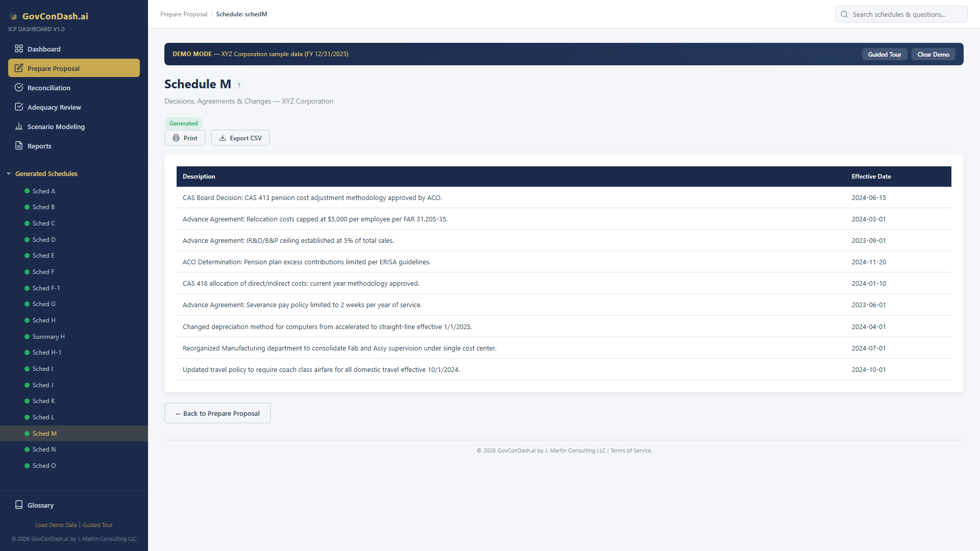Click the Export CSV download icon
The width and height of the screenshot is (980, 551).
(223, 138)
